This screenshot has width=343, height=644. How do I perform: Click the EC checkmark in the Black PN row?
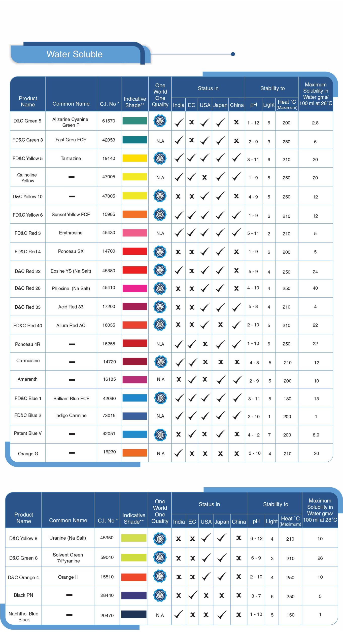[193, 595]
